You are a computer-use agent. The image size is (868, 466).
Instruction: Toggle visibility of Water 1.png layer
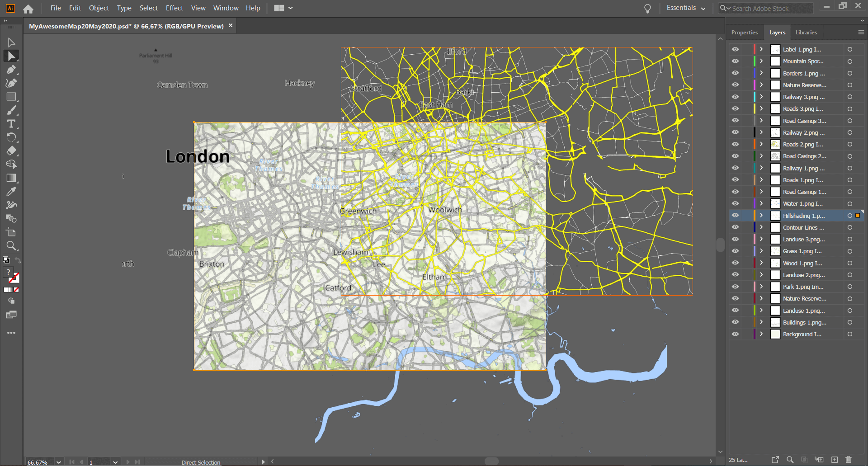tap(736, 204)
